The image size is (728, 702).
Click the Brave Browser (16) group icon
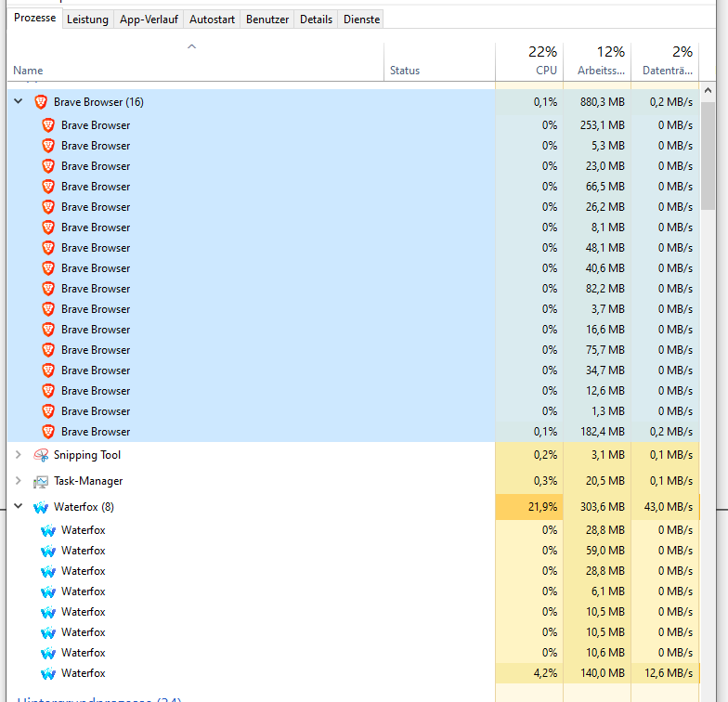41,102
